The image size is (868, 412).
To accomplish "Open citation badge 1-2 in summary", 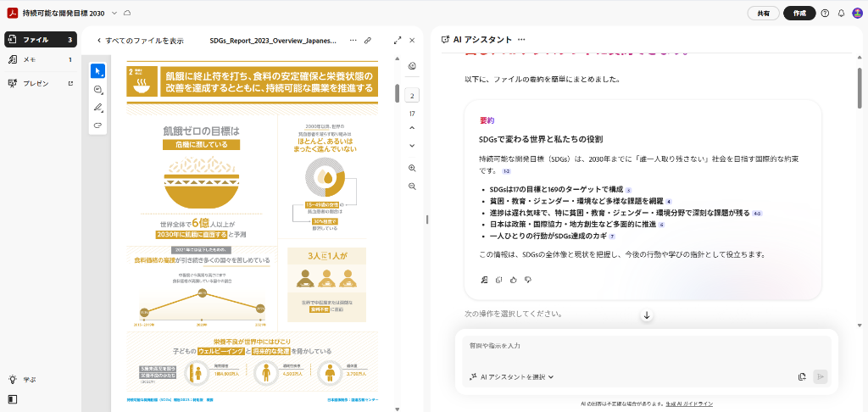I will tap(507, 171).
